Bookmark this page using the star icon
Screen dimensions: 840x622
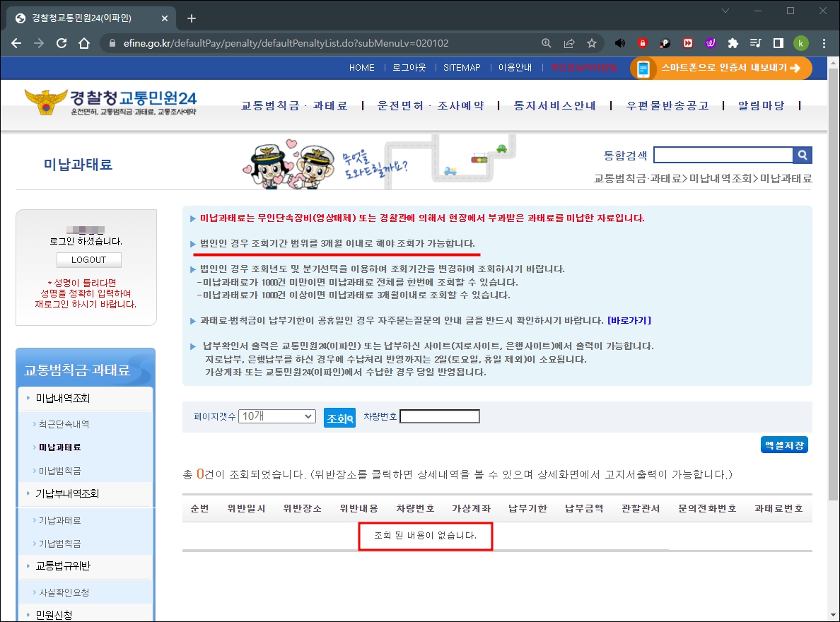click(592, 43)
